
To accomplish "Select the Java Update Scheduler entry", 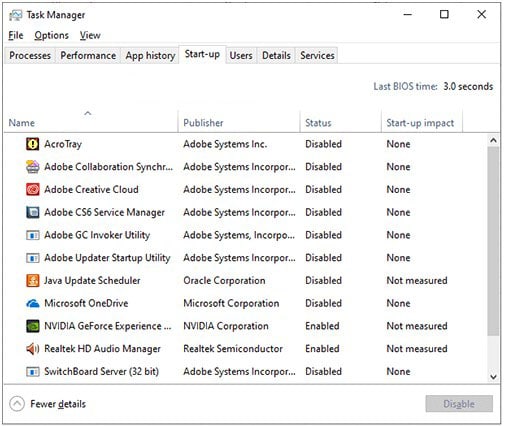I will click(x=92, y=280).
